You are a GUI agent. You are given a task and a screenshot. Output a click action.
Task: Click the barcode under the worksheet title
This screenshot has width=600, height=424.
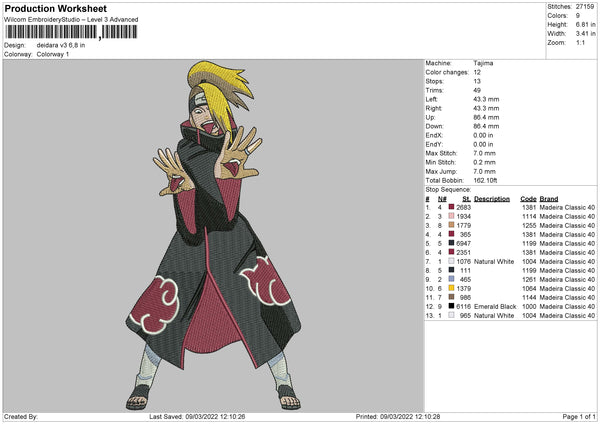point(71,32)
